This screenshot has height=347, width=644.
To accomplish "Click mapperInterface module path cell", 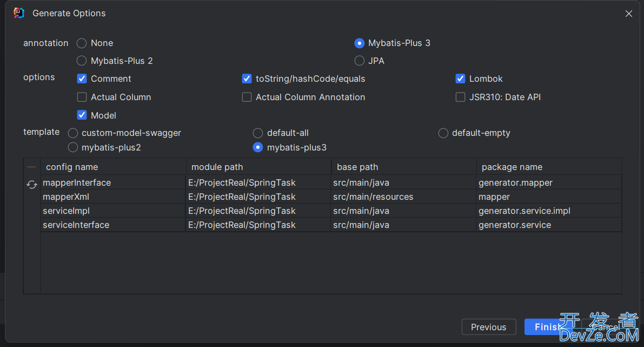I will (x=258, y=182).
